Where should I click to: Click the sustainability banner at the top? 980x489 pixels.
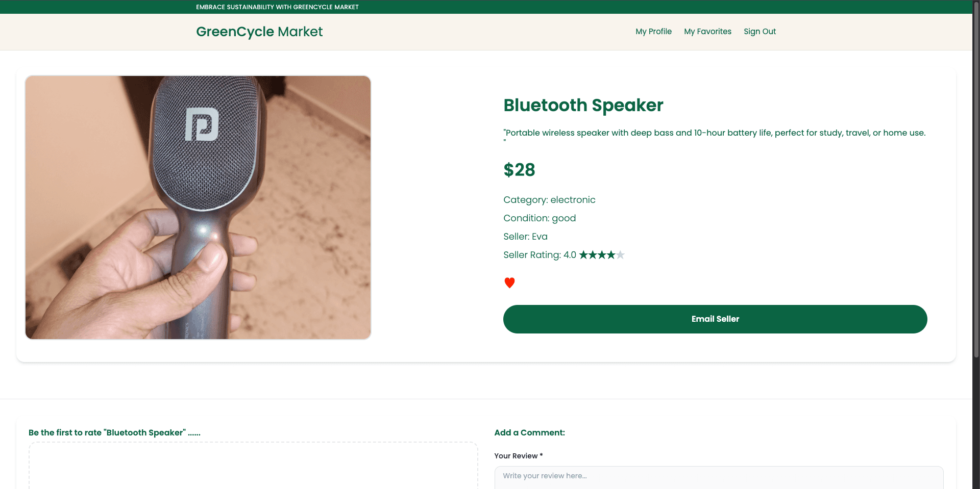(x=277, y=7)
